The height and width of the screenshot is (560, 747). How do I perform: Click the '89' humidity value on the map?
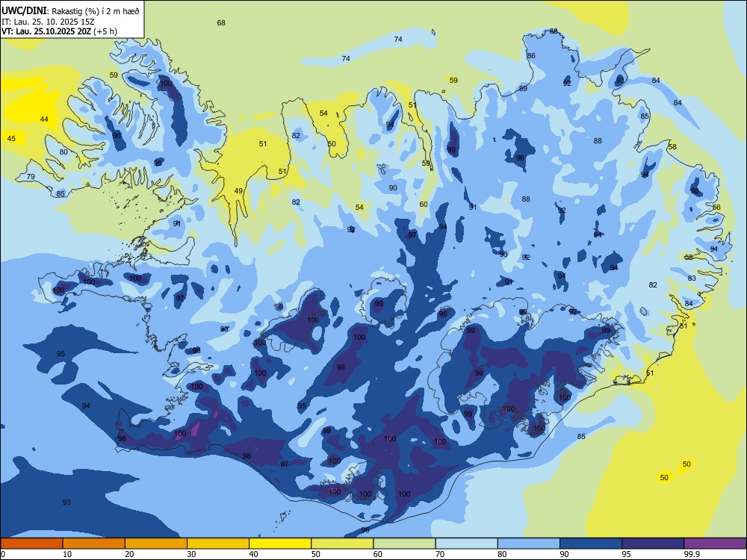click(523, 89)
